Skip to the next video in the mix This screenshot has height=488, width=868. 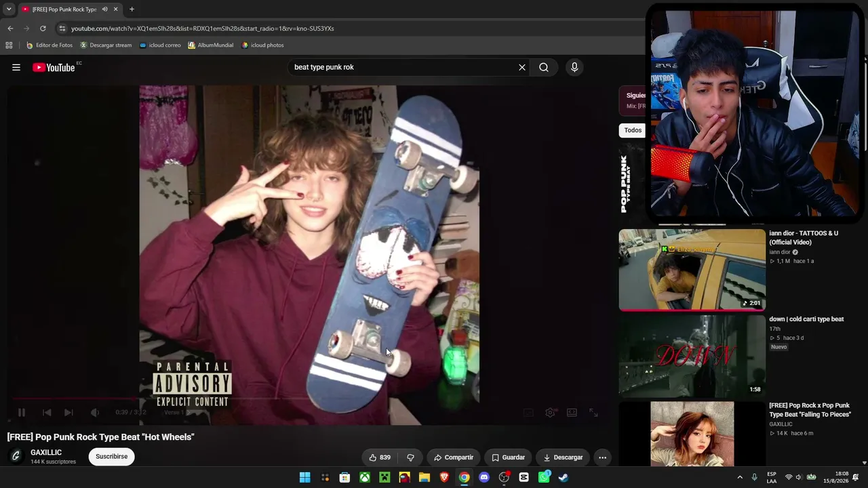coord(68,412)
